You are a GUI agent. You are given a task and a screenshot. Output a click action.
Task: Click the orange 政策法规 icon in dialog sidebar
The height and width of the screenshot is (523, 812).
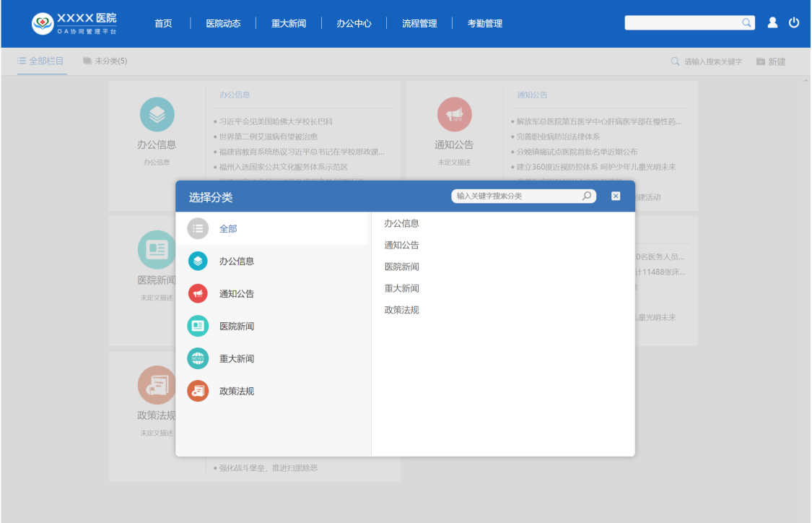pyautogui.click(x=198, y=391)
